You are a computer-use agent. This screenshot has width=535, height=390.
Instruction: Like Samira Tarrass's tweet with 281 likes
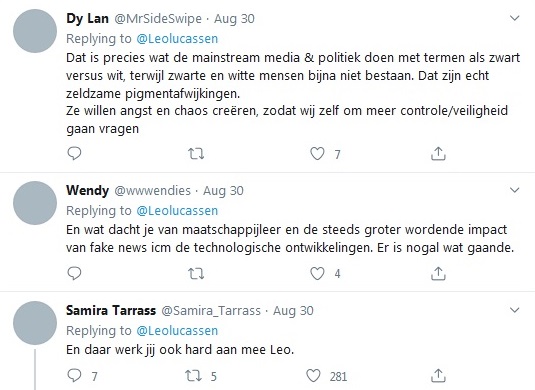pos(313,376)
